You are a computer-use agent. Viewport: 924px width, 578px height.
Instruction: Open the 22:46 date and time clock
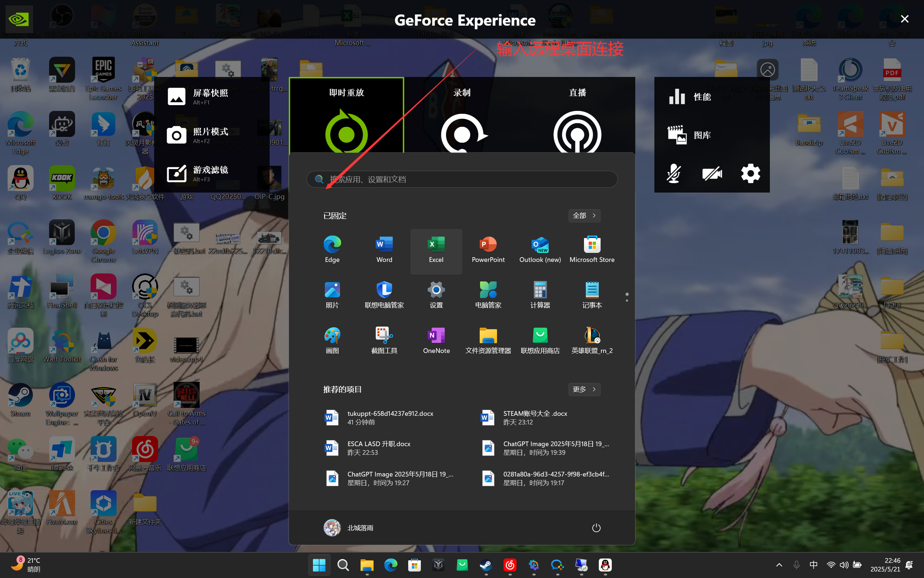click(x=885, y=565)
